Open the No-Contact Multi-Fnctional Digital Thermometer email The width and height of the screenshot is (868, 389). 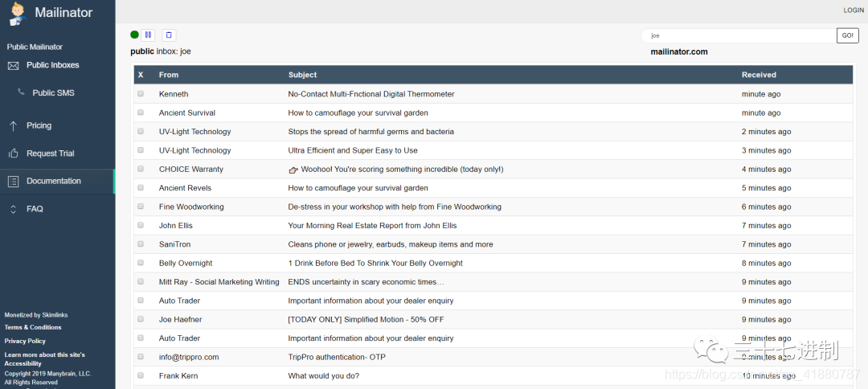click(371, 94)
